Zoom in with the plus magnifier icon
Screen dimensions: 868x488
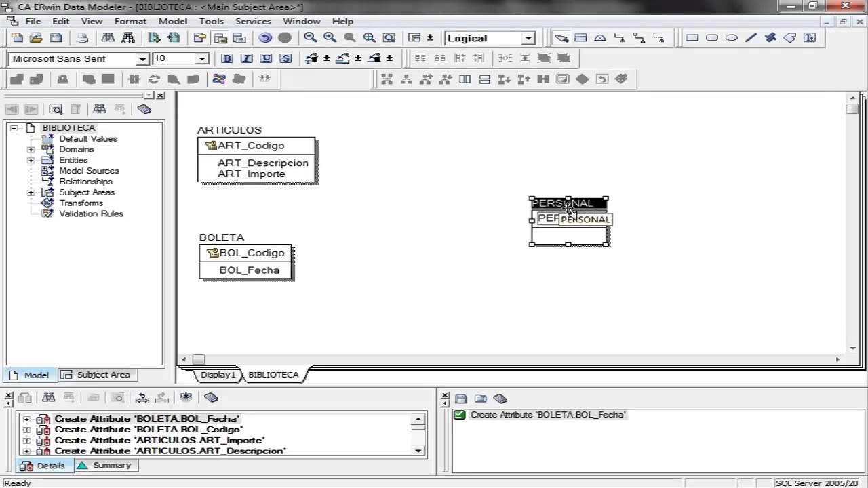coord(330,38)
